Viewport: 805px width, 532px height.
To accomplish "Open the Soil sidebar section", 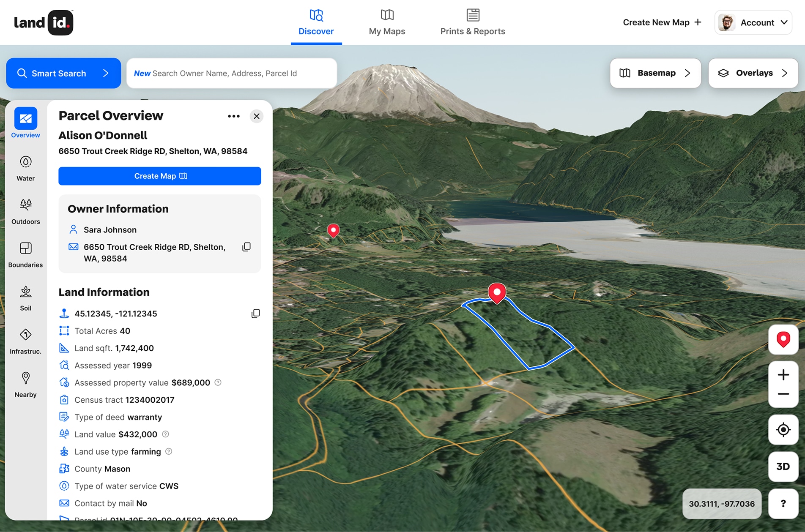I will point(25,298).
